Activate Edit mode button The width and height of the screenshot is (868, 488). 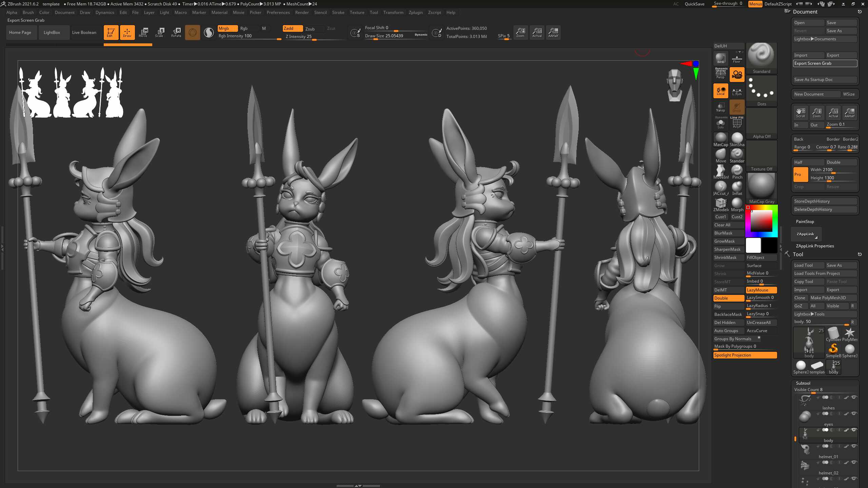pyautogui.click(x=111, y=33)
